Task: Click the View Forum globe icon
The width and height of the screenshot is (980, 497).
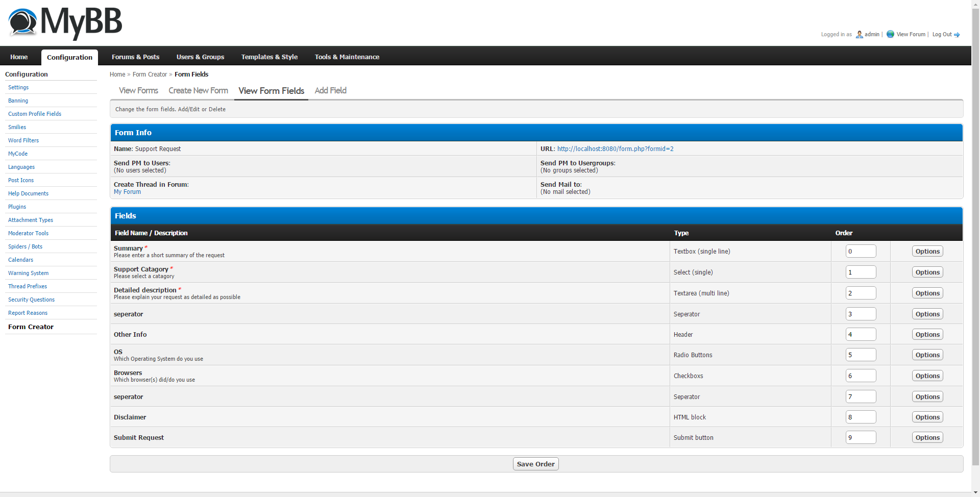Action: [890, 34]
